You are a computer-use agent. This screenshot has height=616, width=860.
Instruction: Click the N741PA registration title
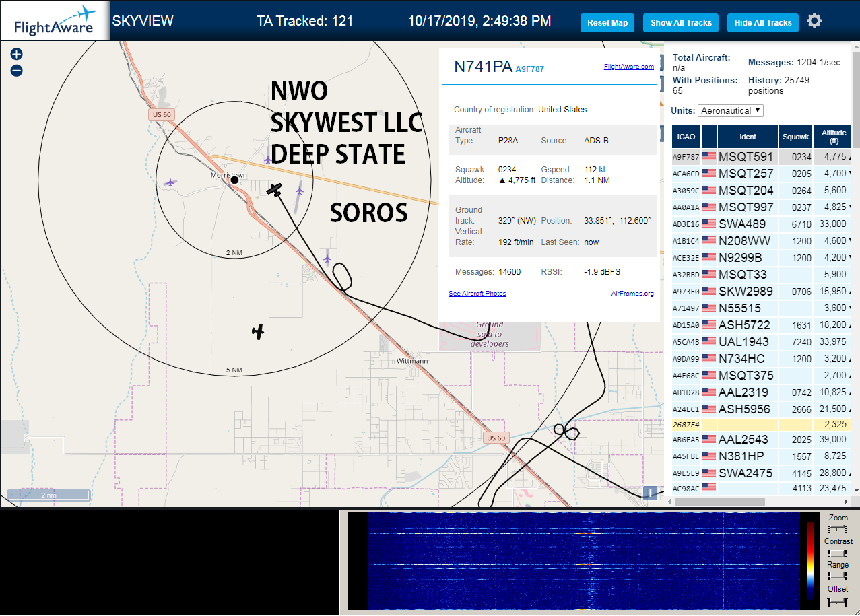pyautogui.click(x=483, y=67)
